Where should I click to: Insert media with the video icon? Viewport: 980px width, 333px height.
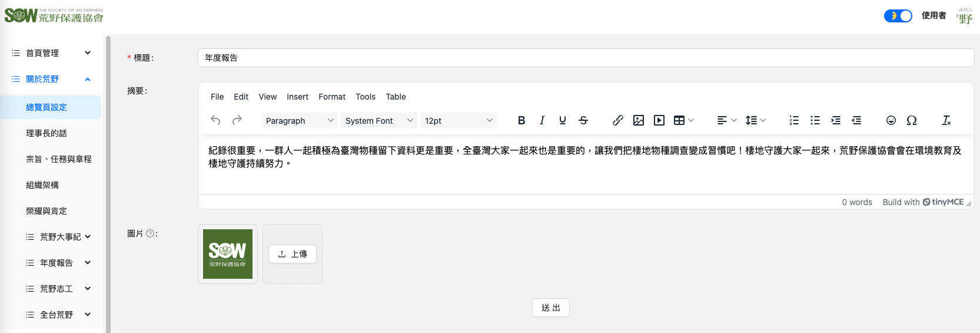point(659,120)
